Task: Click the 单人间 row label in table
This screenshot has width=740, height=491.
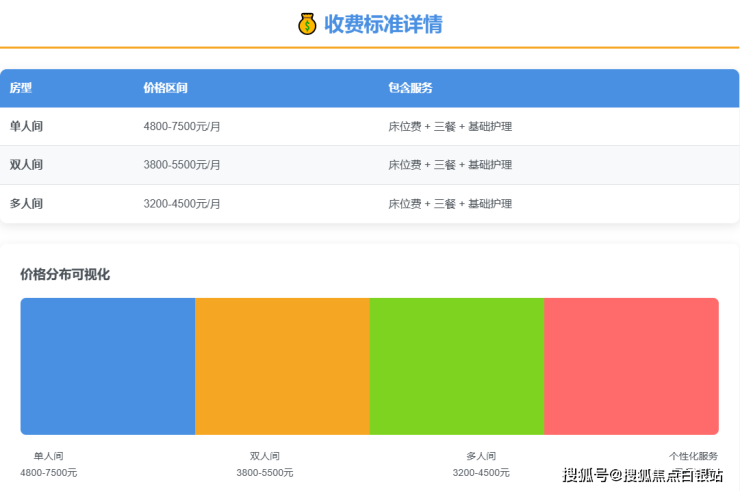Action: point(26,127)
